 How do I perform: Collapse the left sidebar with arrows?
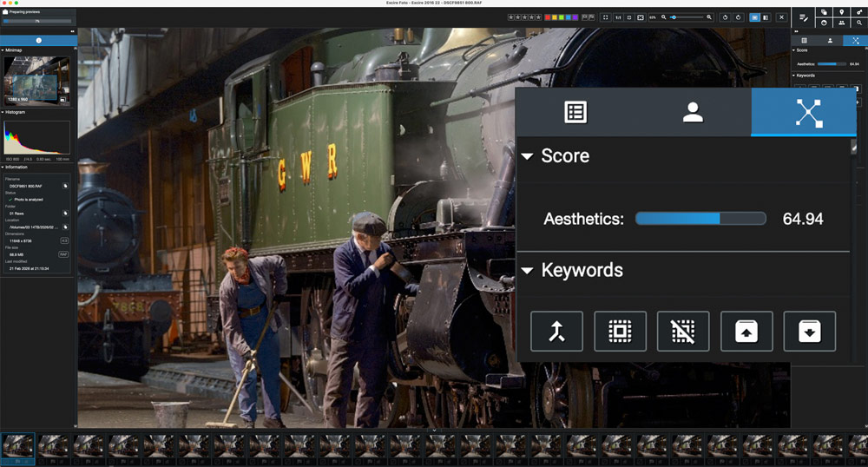coord(73,31)
